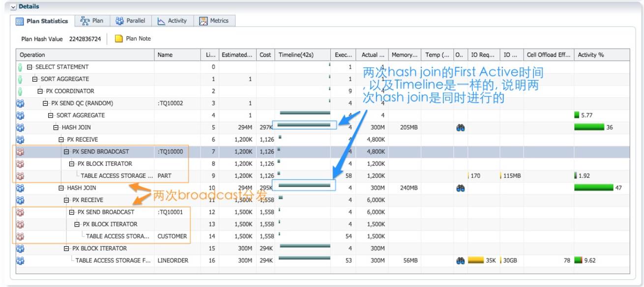This screenshot has height=287, width=644.
Task: Click the blue icon on the line 4 SORT AGGREGATE row
Action: point(20,115)
